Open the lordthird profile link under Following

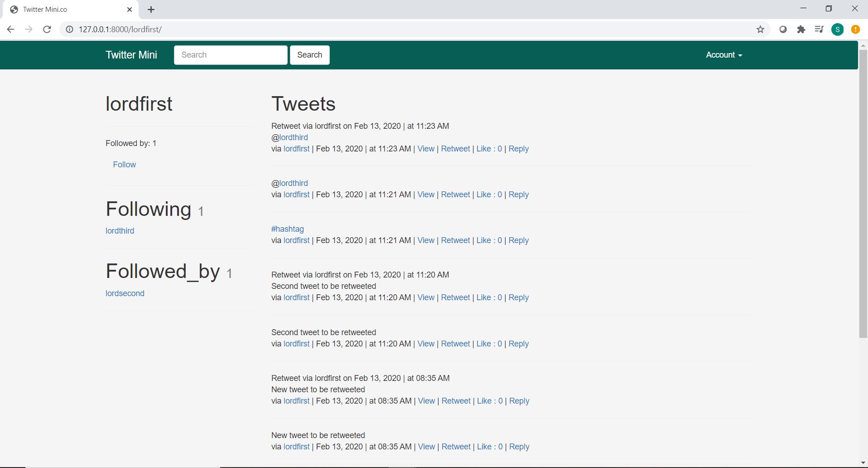coord(120,231)
